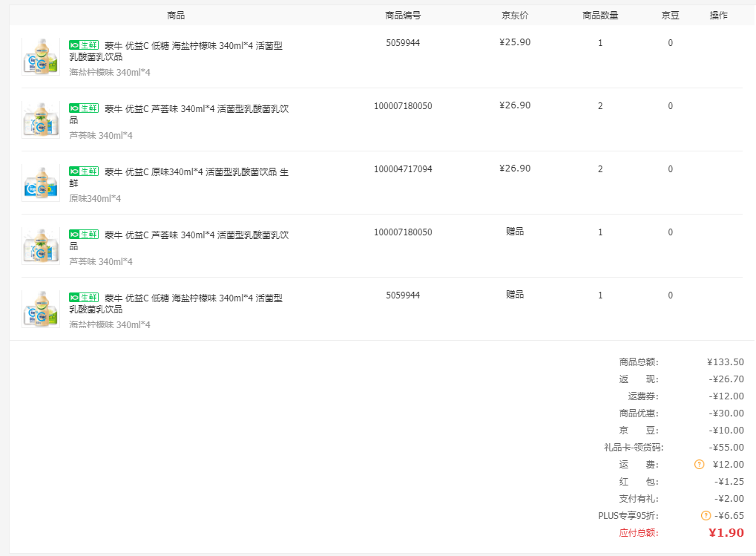756x556 pixels.
Task: Click the 京东价 column header
Action: [515, 16]
